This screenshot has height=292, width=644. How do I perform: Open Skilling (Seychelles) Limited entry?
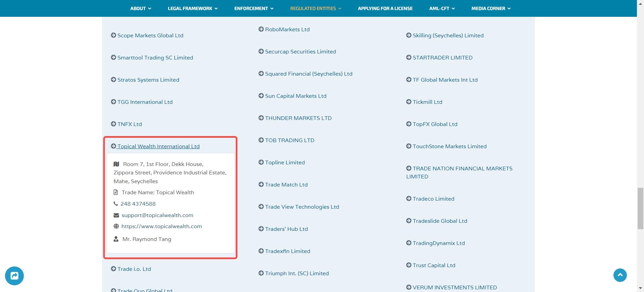point(445,35)
